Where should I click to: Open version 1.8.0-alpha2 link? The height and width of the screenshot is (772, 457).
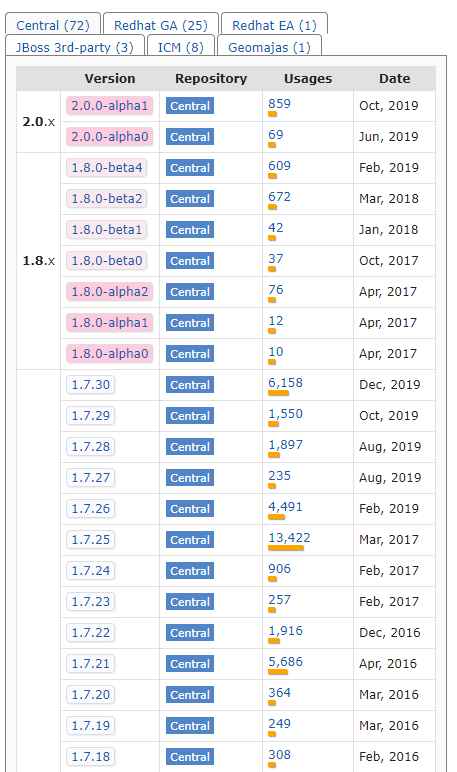pyautogui.click(x=109, y=291)
